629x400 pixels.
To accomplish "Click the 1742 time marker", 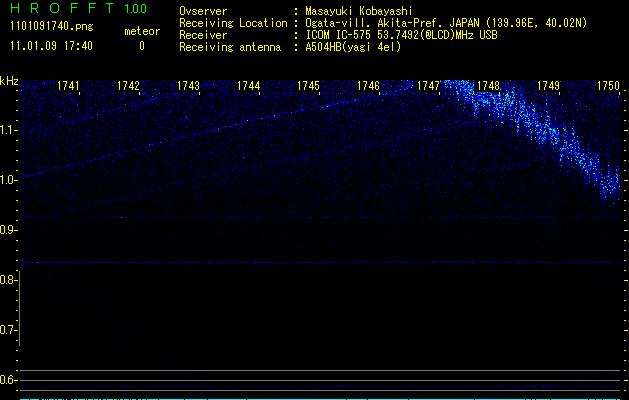I will pyautogui.click(x=128, y=86).
